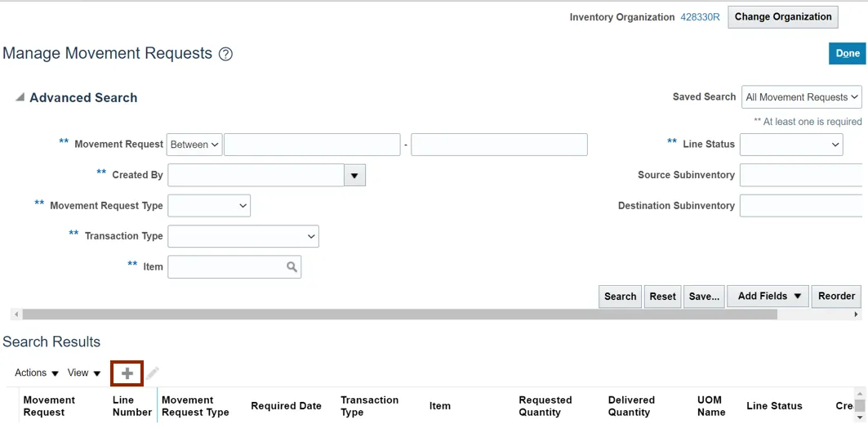Open the Movement Request Between operator dropdown
This screenshot has height=429, width=868.
coord(194,145)
